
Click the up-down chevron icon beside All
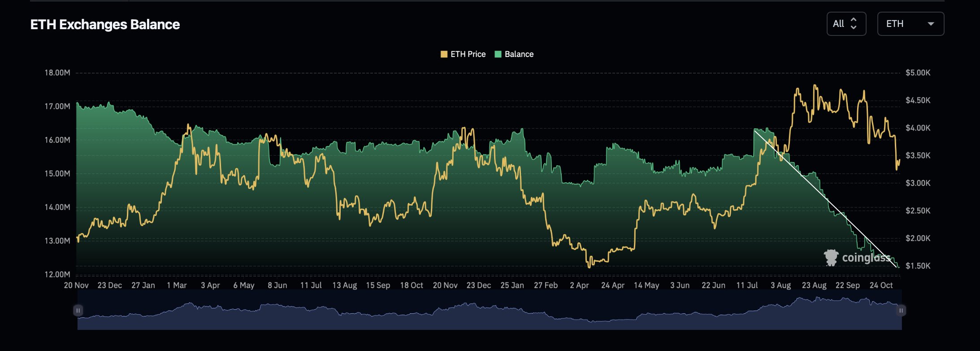[854, 24]
